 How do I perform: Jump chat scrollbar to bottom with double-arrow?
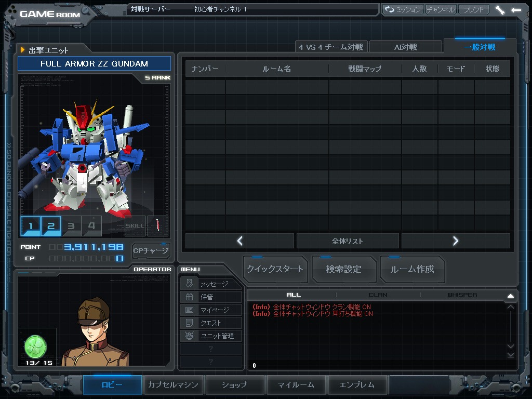(x=510, y=355)
